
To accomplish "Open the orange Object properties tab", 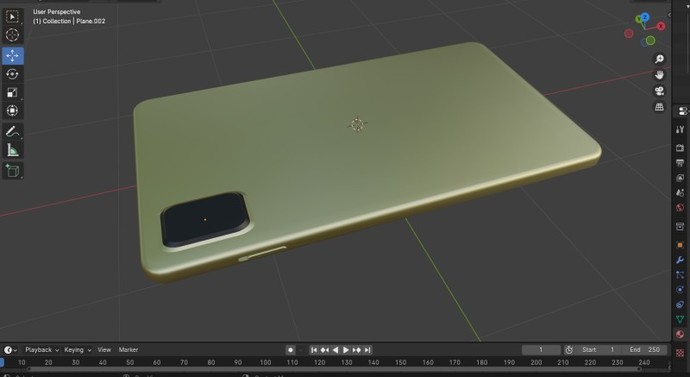I will tap(680, 245).
